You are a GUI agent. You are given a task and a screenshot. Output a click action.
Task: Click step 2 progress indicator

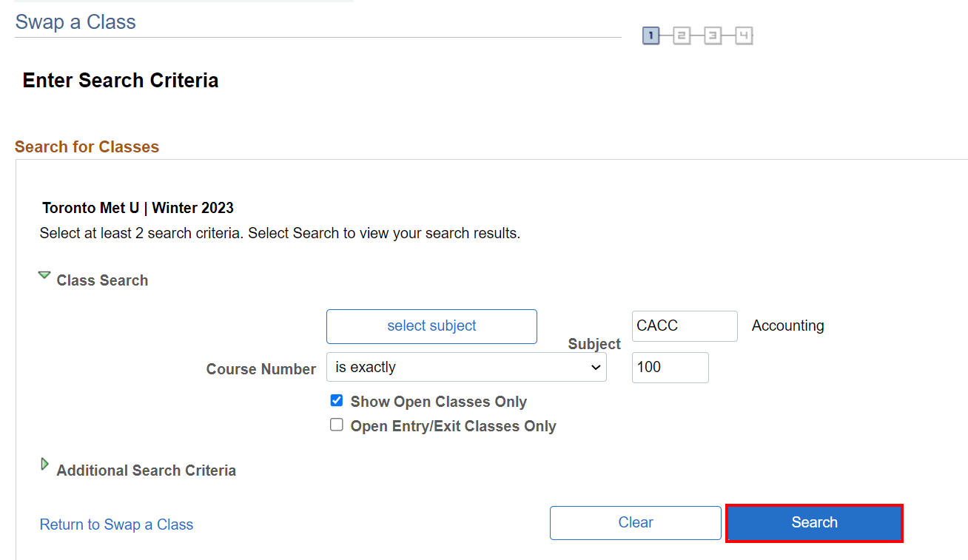[x=682, y=36]
